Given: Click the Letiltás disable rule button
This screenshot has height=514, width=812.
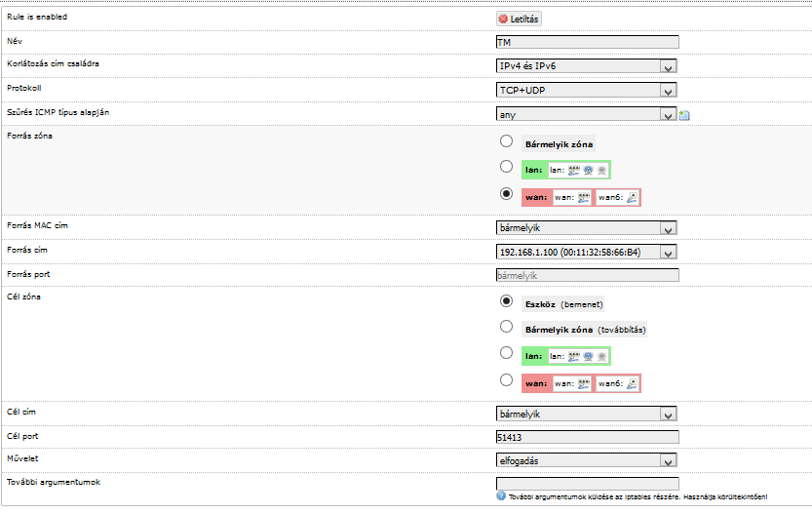Looking at the screenshot, I should (519, 20).
